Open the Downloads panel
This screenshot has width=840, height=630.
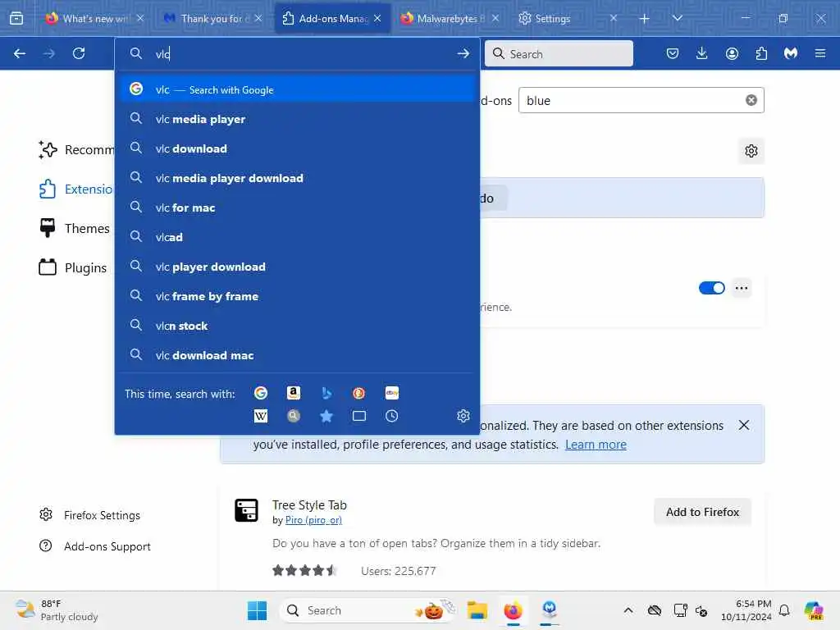(x=702, y=53)
